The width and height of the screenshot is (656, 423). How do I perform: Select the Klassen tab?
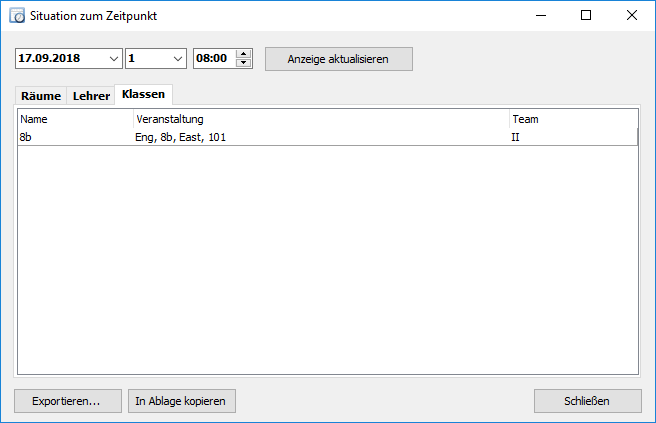(144, 95)
